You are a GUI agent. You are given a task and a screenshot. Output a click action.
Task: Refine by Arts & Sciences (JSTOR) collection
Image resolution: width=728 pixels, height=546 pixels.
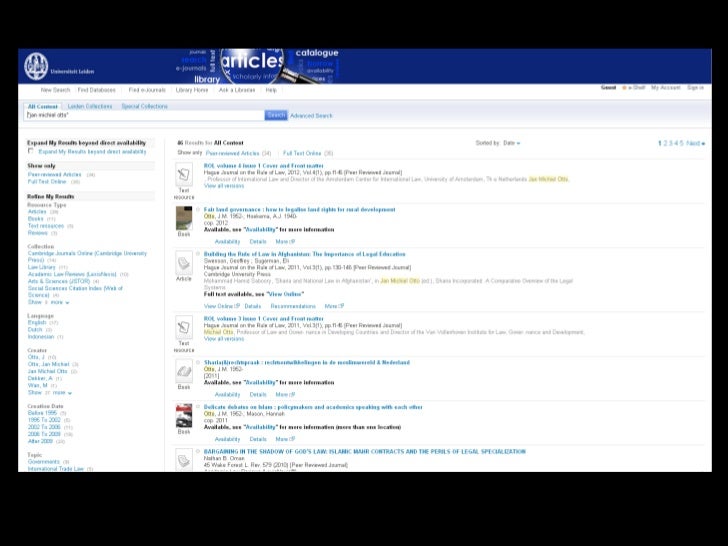click(x=59, y=281)
